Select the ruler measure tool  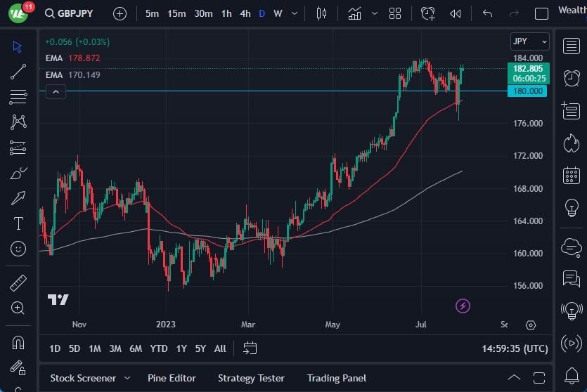18,282
